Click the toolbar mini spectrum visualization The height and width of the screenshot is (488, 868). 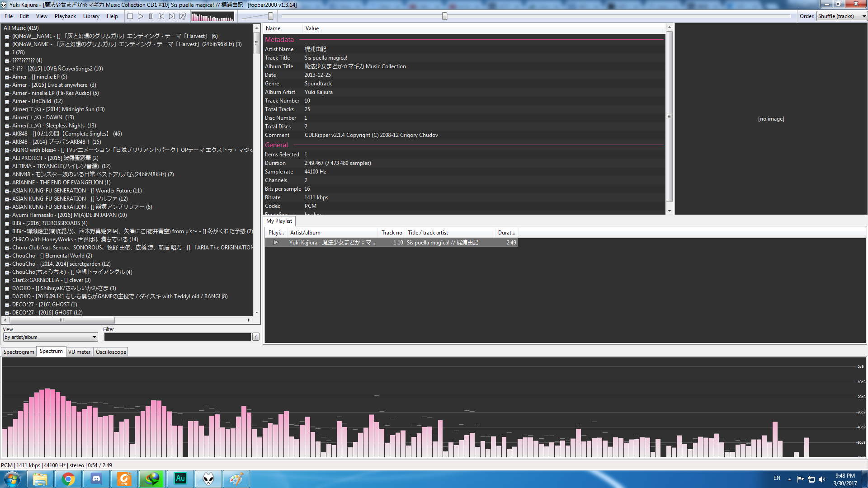[x=212, y=17]
